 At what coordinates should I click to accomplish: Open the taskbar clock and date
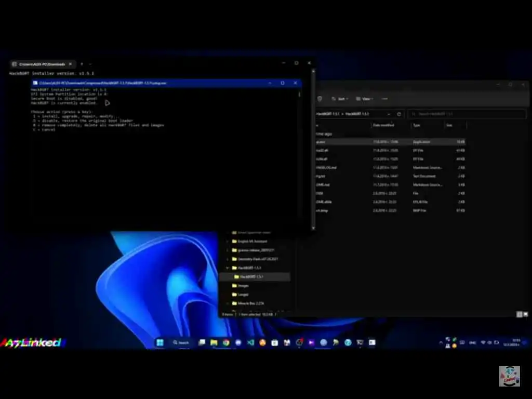512,342
